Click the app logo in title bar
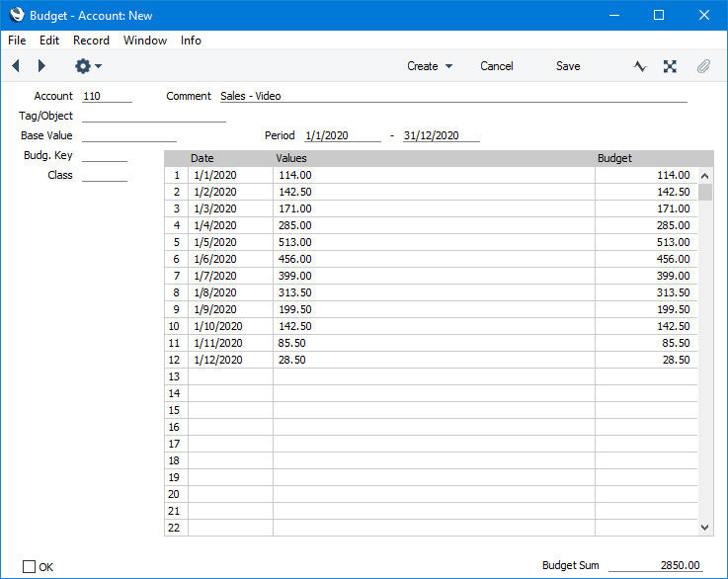The height and width of the screenshot is (579, 728). (x=16, y=15)
